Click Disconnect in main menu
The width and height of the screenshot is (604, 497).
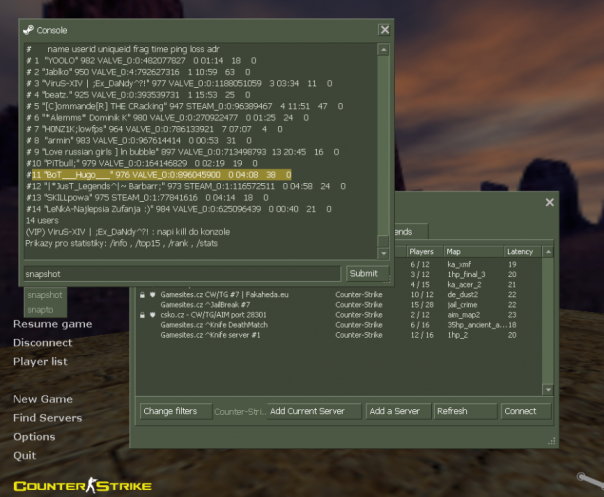click(x=42, y=343)
